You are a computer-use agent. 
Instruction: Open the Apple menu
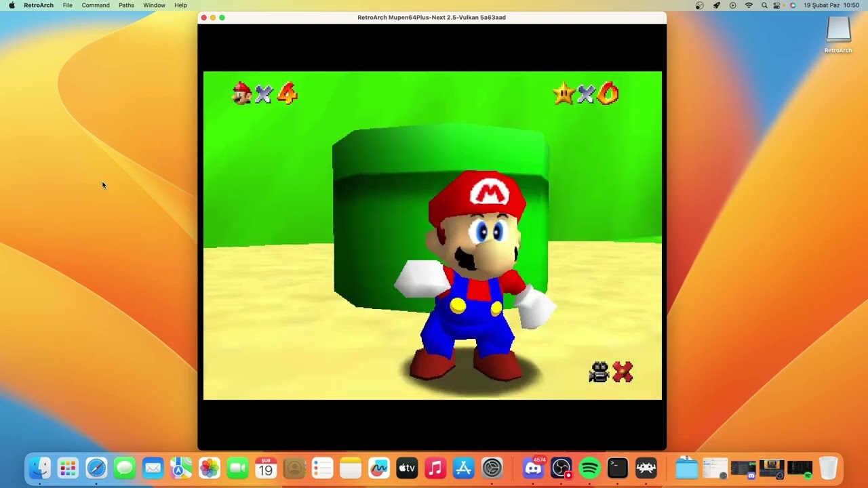coord(12,5)
